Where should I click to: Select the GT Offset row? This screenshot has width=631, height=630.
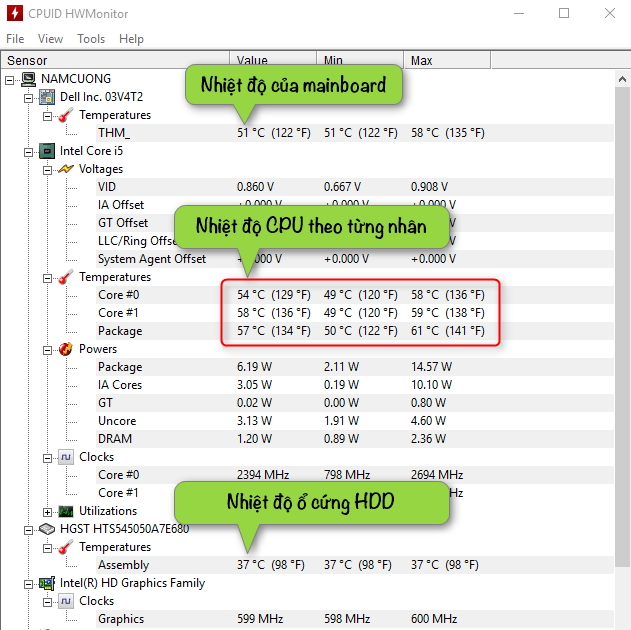pos(355,223)
